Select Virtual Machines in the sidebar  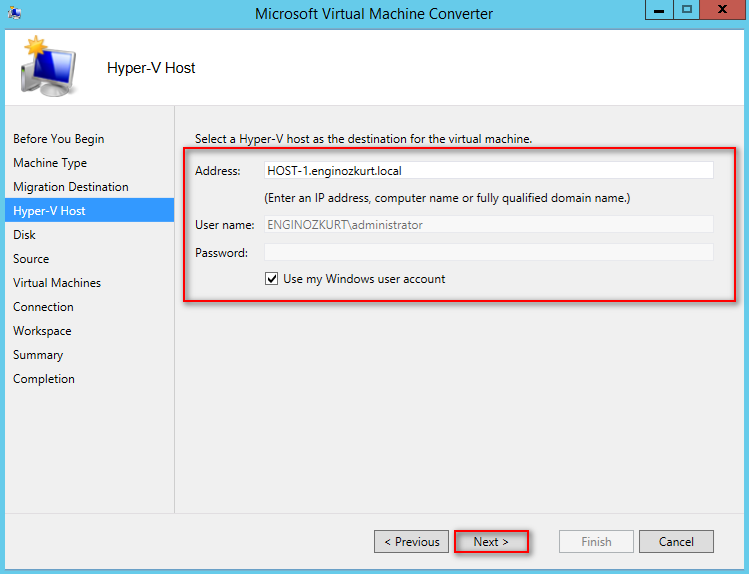tap(57, 283)
